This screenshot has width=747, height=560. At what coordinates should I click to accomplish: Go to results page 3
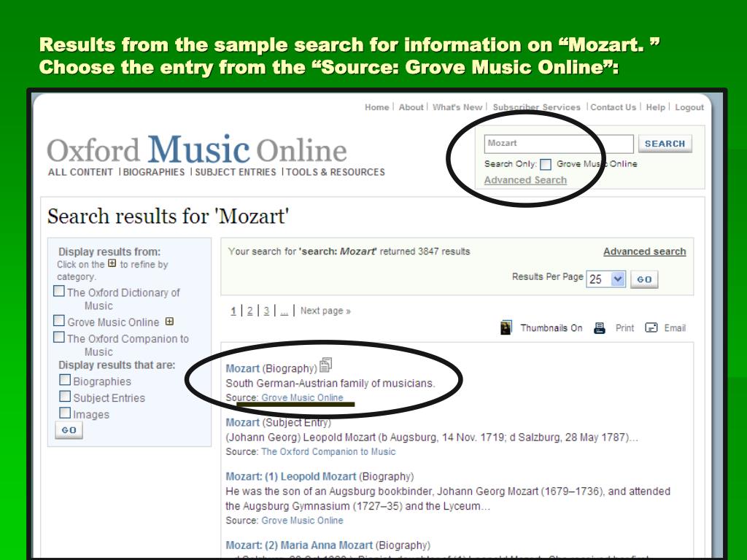point(266,311)
